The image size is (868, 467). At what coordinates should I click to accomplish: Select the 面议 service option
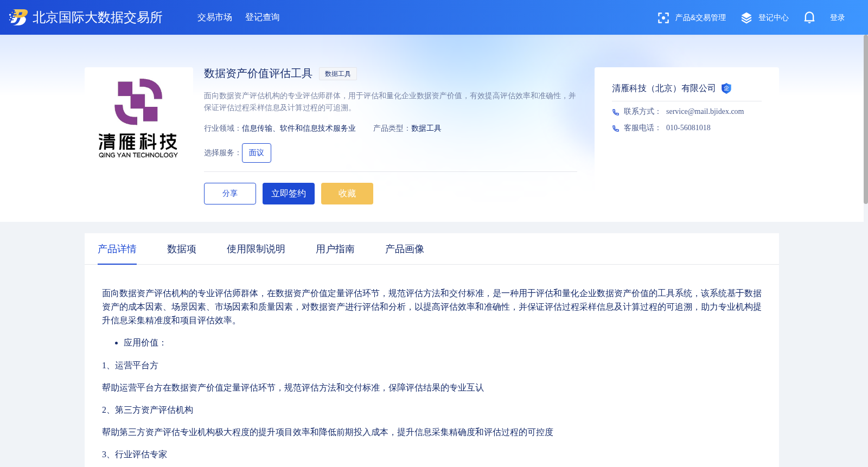tap(257, 153)
